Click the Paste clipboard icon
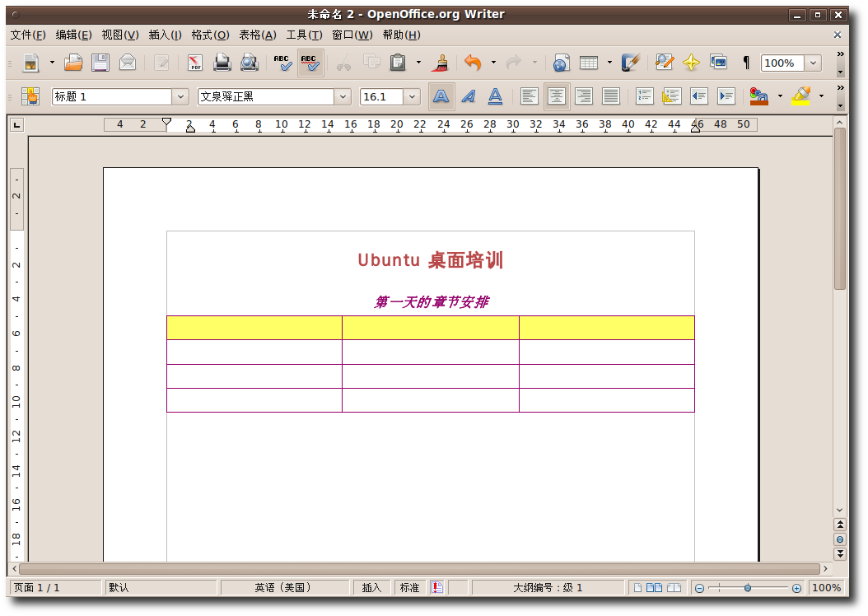Viewport: 868px width, 616px height. pyautogui.click(x=398, y=63)
